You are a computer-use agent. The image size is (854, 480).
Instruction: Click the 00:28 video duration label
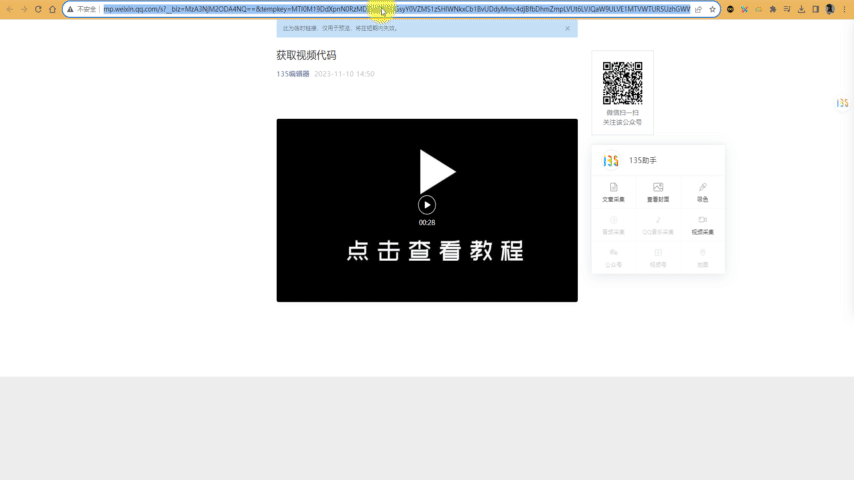[x=427, y=222]
